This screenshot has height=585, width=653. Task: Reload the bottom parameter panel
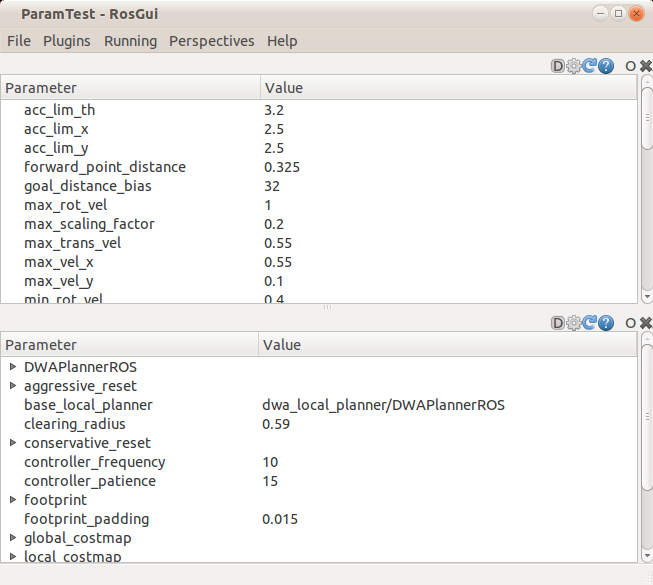pyautogui.click(x=590, y=323)
